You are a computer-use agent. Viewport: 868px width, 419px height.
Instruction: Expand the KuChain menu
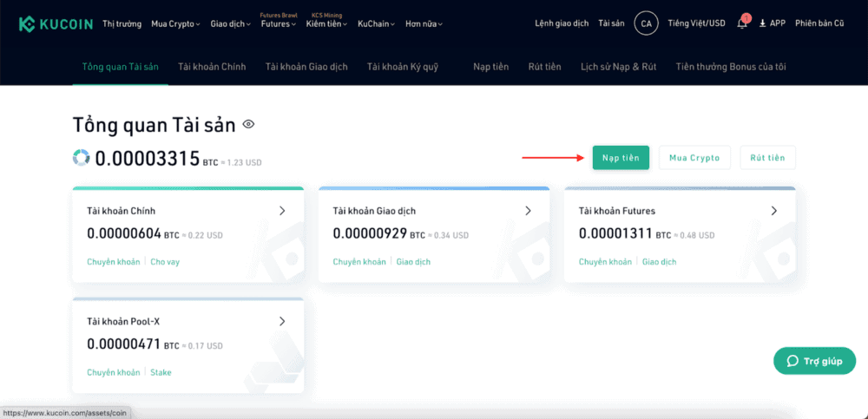[x=377, y=23]
